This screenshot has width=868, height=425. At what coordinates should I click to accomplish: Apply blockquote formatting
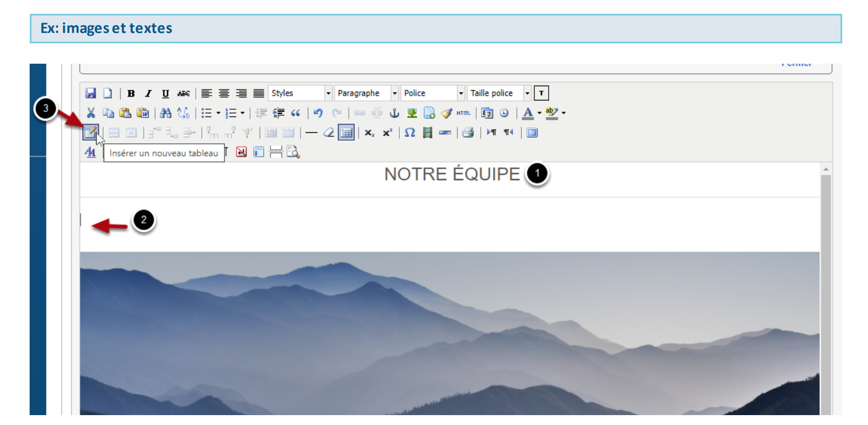tap(296, 113)
